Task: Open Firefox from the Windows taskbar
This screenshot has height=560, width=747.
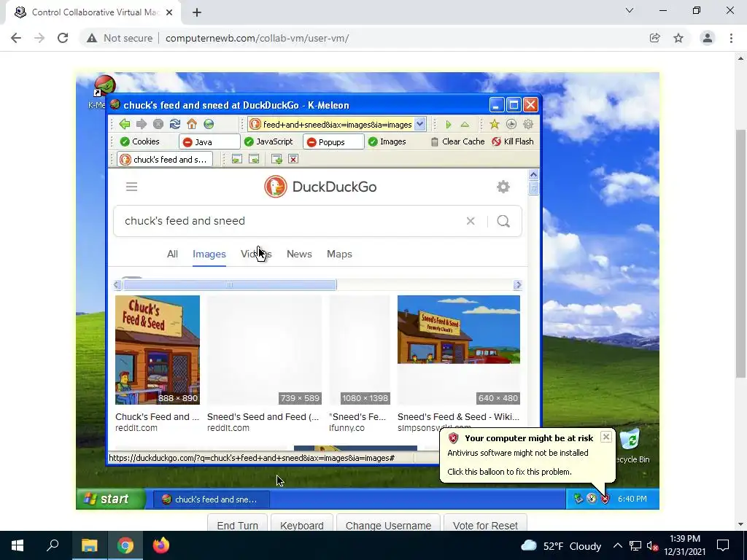Action: [161, 545]
